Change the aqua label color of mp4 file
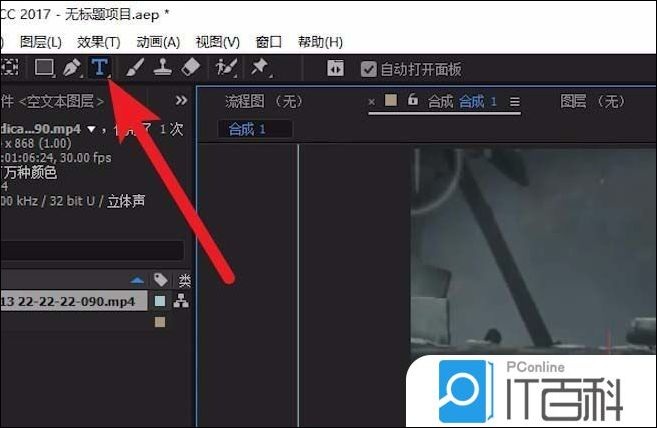The image size is (657, 428). (160, 301)
